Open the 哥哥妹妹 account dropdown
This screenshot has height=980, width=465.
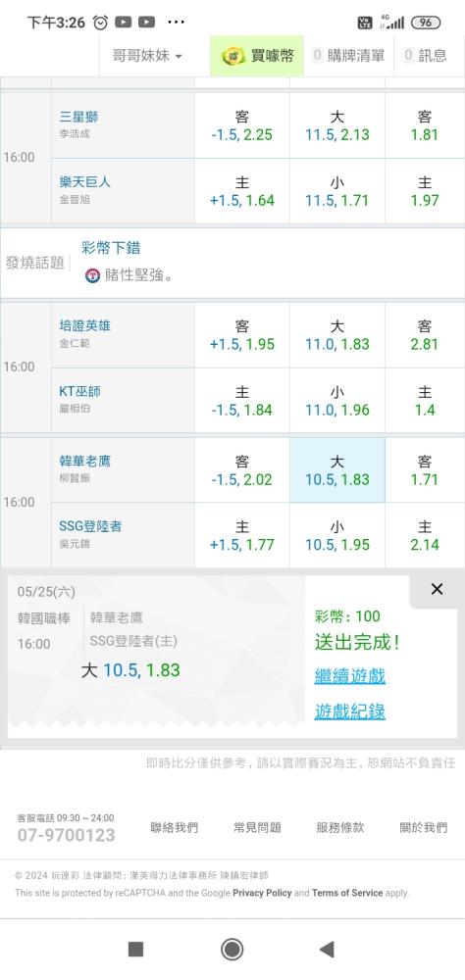[148, 56]
